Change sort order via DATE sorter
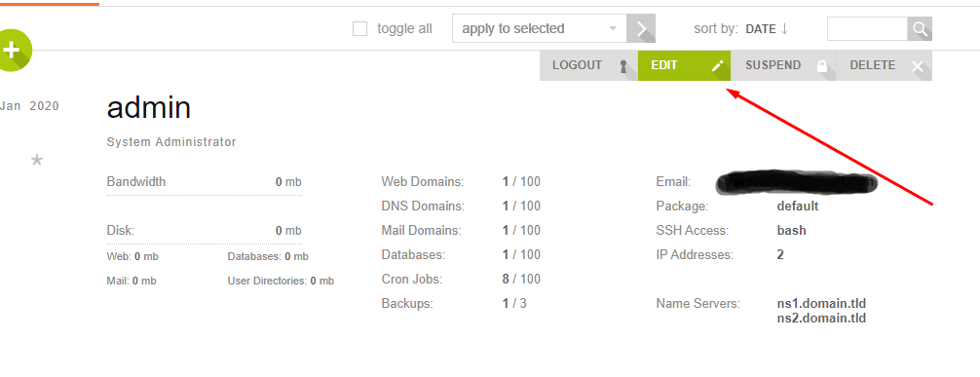The width and height of the screenshot is (980, 377). [767, 29]
